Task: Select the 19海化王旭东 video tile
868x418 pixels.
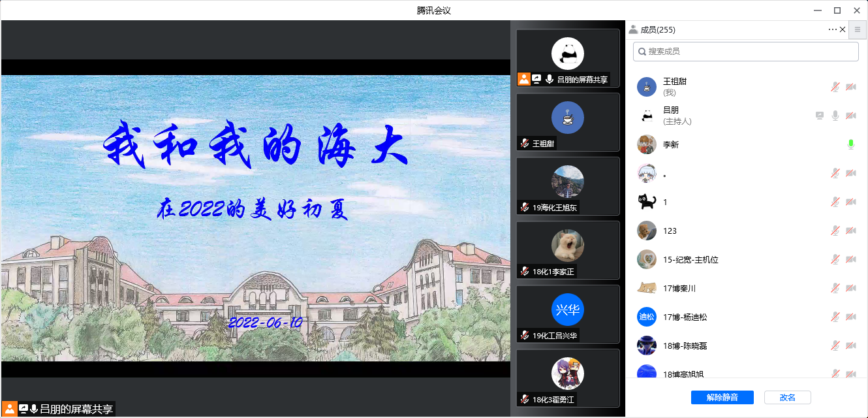Action: click(x=568, y=185)
